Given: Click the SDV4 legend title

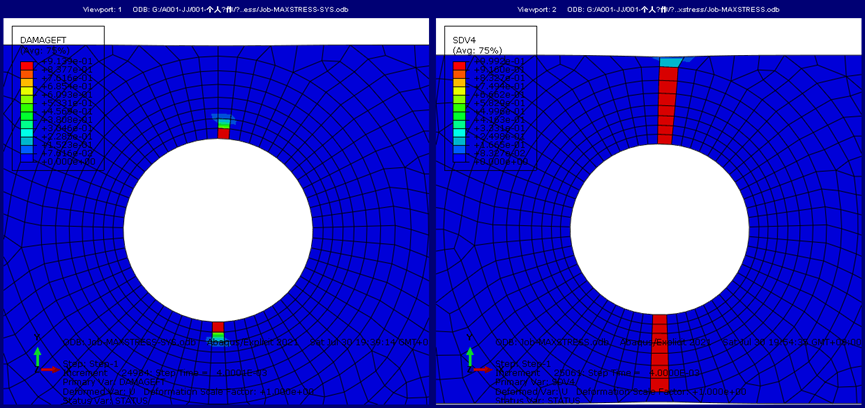Looking at the screenshot, I should [x=464, y=40].
